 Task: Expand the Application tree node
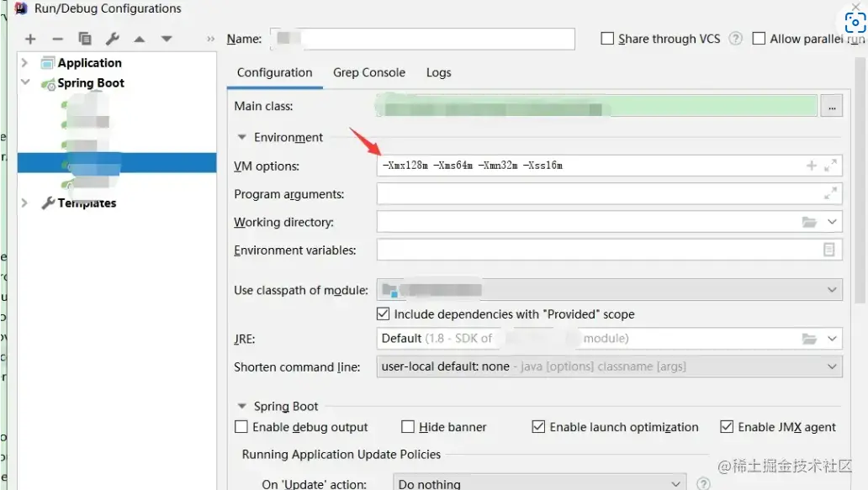tap(24, 62)
